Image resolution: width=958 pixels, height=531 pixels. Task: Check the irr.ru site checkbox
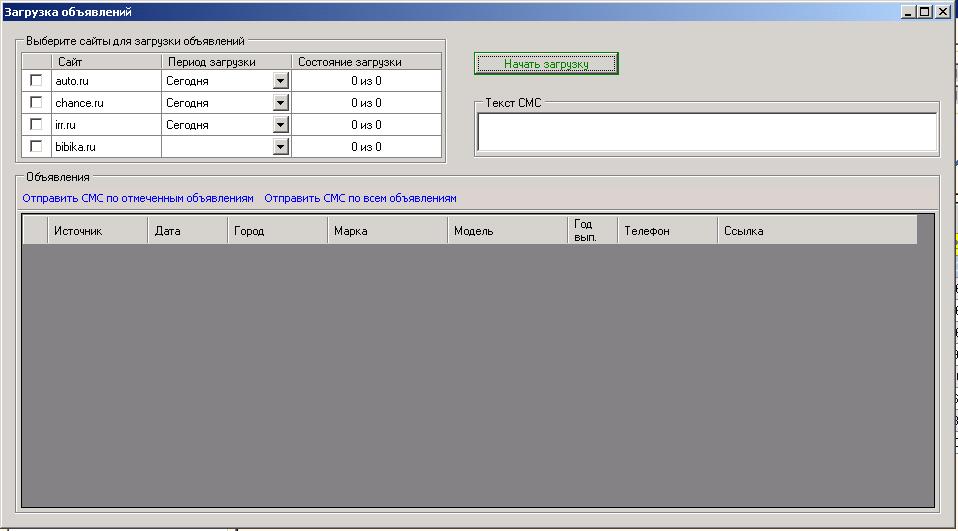click(37, 125)
